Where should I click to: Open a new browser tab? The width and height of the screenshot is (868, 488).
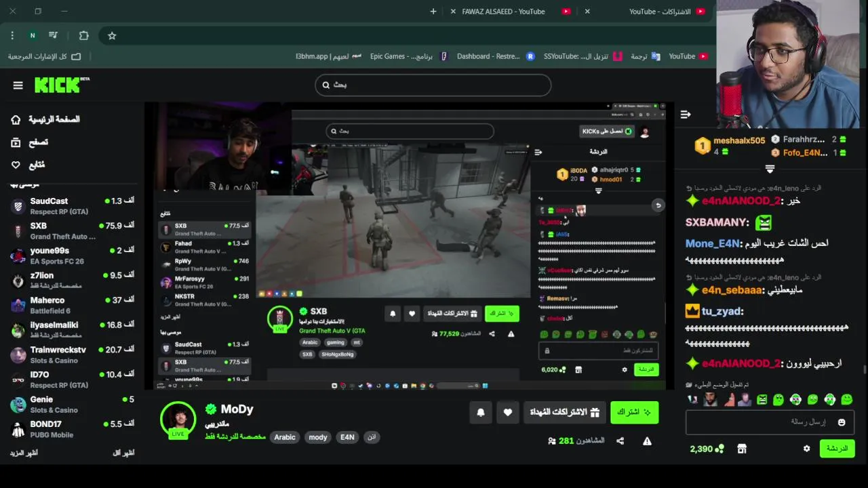pyautogui.click(x=433, y=12)
